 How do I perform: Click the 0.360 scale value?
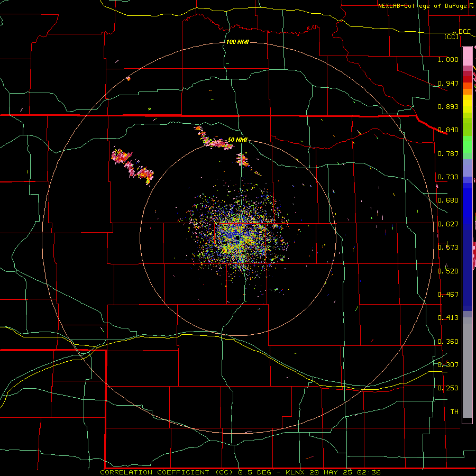(448, 342)
